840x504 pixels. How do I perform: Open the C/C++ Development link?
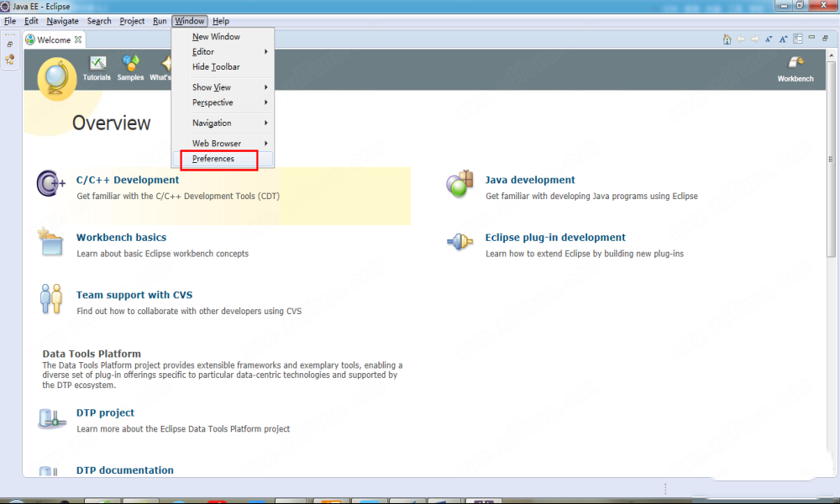[x=128, y=180]
